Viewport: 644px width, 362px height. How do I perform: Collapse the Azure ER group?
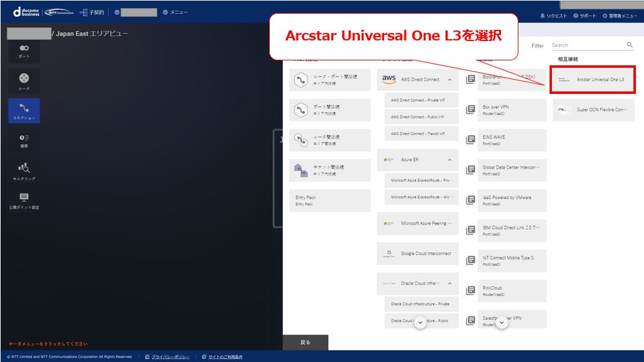coord(449,160)
